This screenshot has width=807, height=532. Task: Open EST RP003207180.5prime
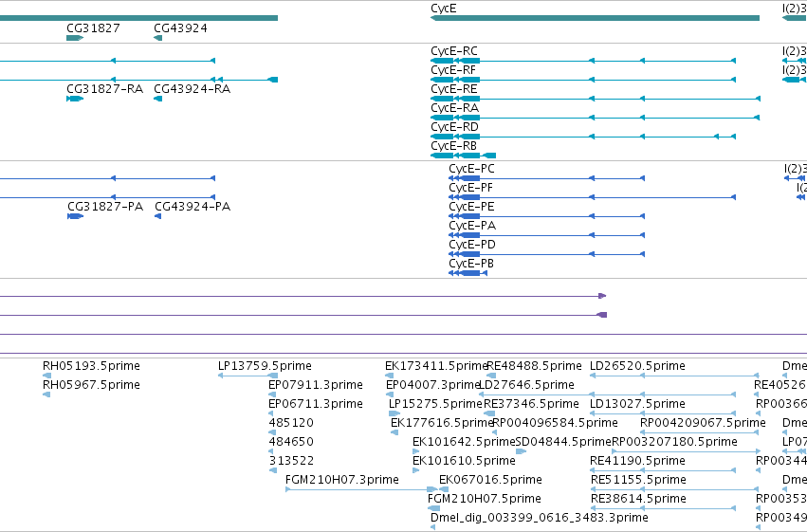674,442
